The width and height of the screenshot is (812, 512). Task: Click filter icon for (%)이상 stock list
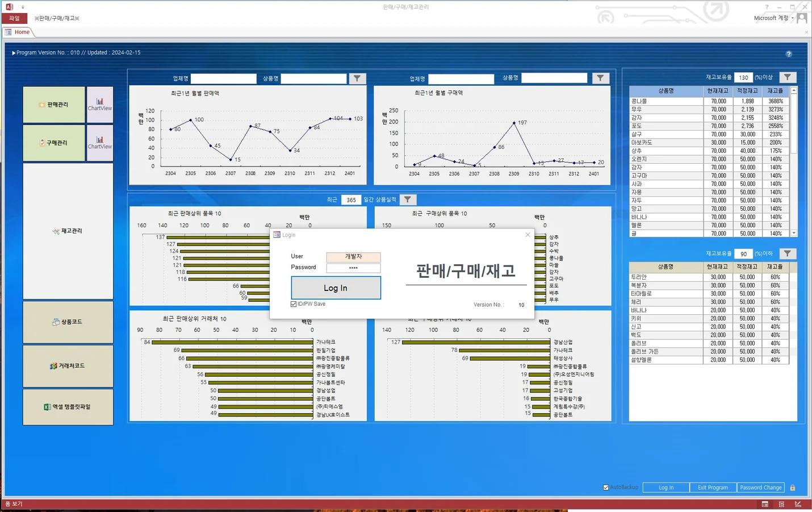click(x=787, y=77)
